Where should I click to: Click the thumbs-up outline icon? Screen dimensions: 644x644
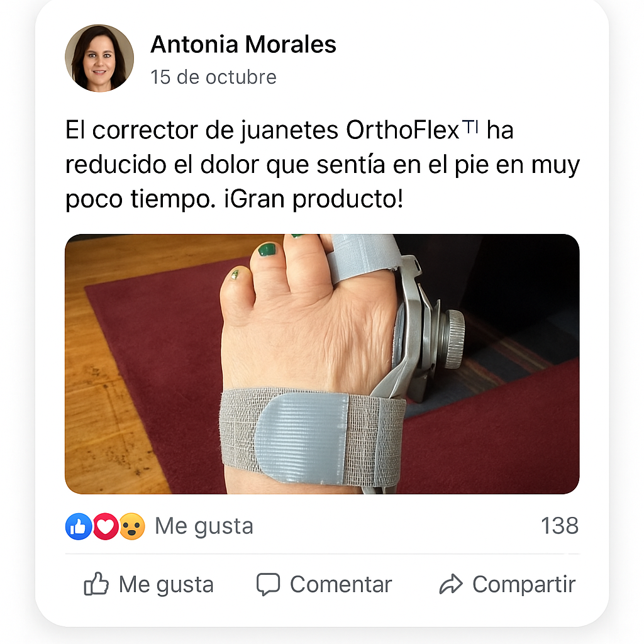tap(96, 584)
